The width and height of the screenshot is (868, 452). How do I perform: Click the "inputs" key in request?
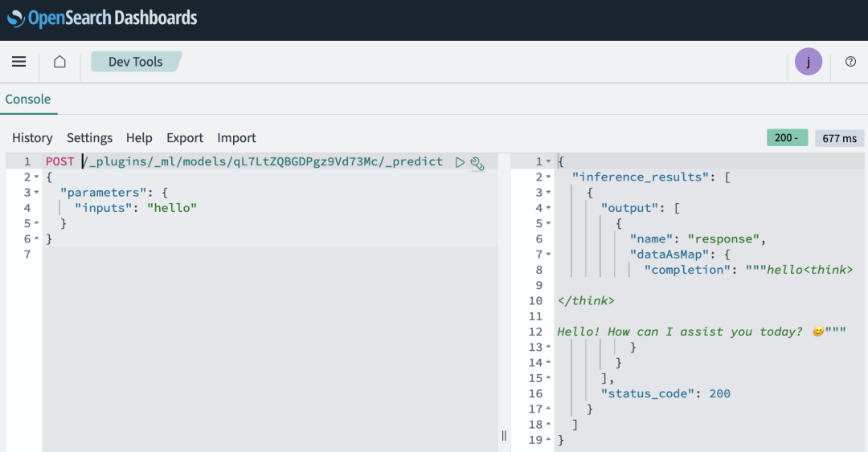[104, 208]
